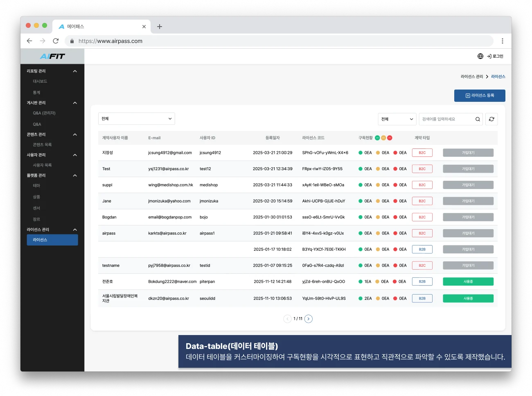Open the browser three-dot menu

click(503, 41)
